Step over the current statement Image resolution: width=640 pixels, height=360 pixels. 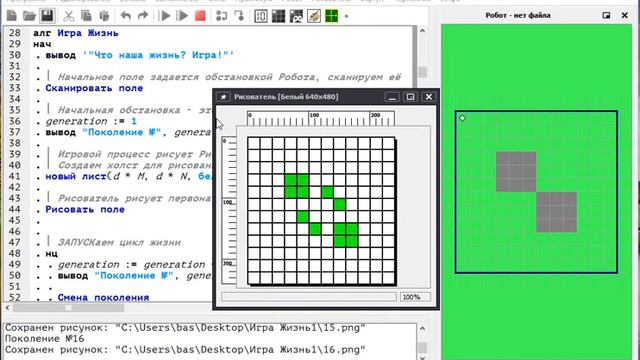[x=221, y=16]
